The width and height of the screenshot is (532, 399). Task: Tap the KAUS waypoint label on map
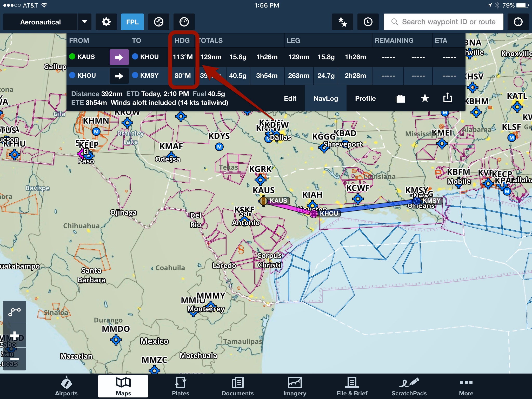pyautogui.click(x=278, y=201)
